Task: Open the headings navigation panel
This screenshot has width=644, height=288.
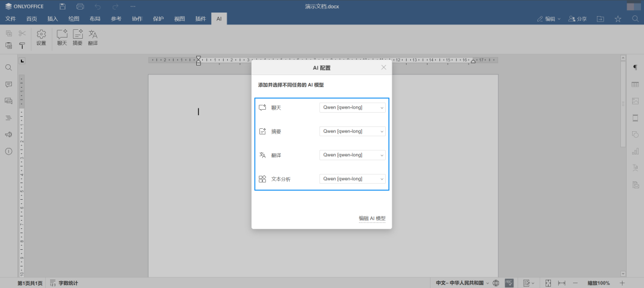Action: [x=8, y=118]
